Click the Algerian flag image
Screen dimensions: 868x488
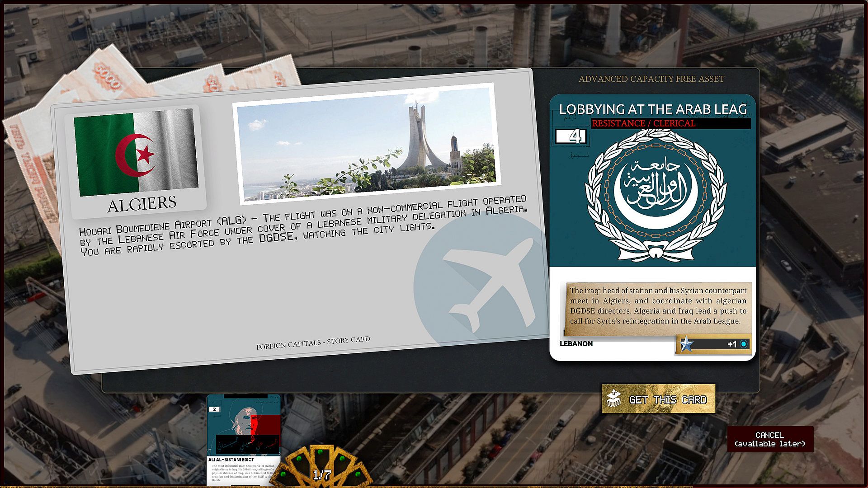[136, 153]
